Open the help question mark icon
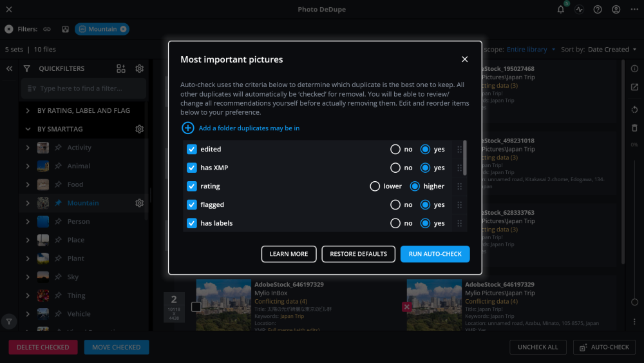This screenshot has height=363, width=644. click(x=598, y=10)
